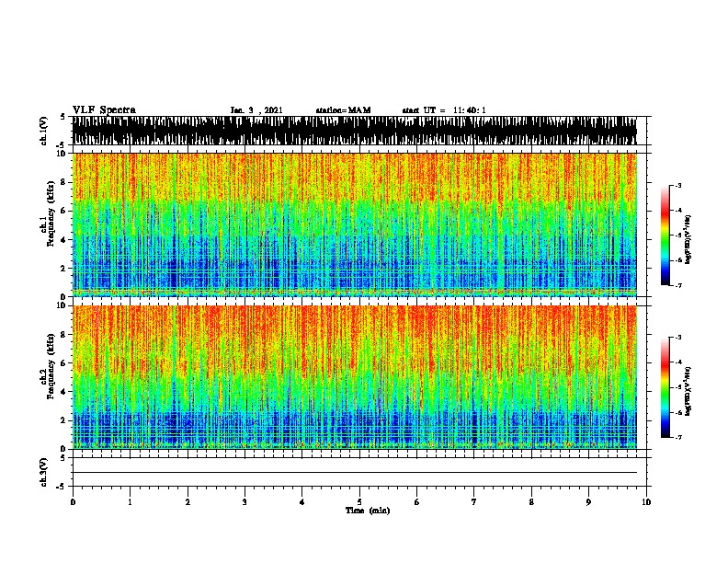Click the "10" kHz tick on ch.2 axis
The width and height of the screenshot is (728, 563).
[63, 305]
